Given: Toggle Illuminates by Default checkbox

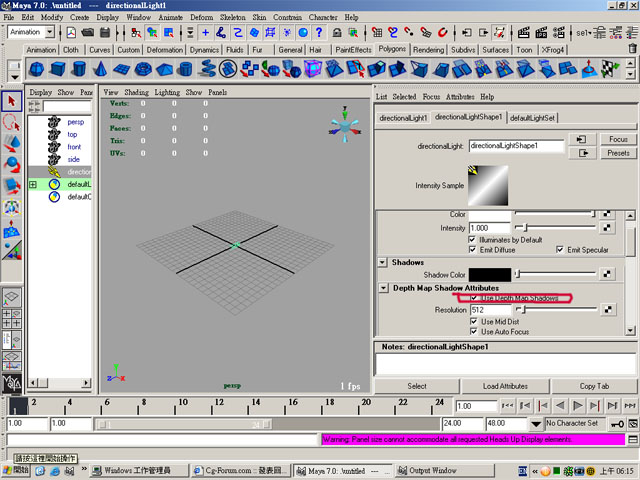Looking at the screenshot, I should (472, 240).
